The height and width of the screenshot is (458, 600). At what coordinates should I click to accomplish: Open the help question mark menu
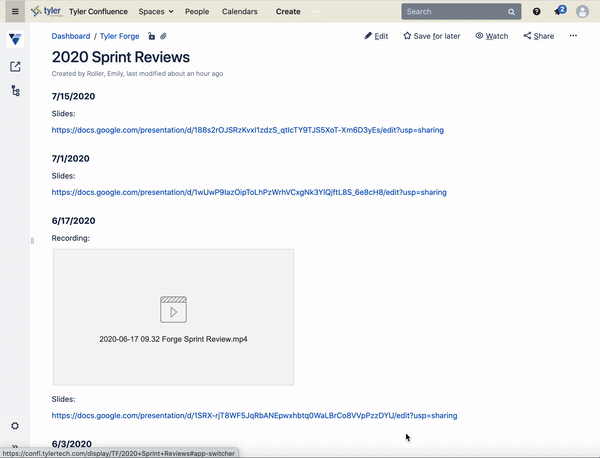536,11
